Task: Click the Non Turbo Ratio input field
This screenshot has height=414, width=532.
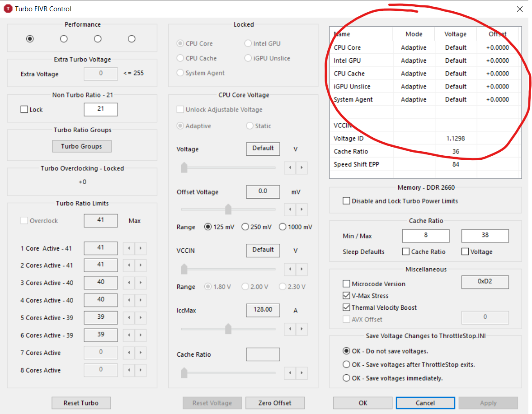Action: click(101, 109)
